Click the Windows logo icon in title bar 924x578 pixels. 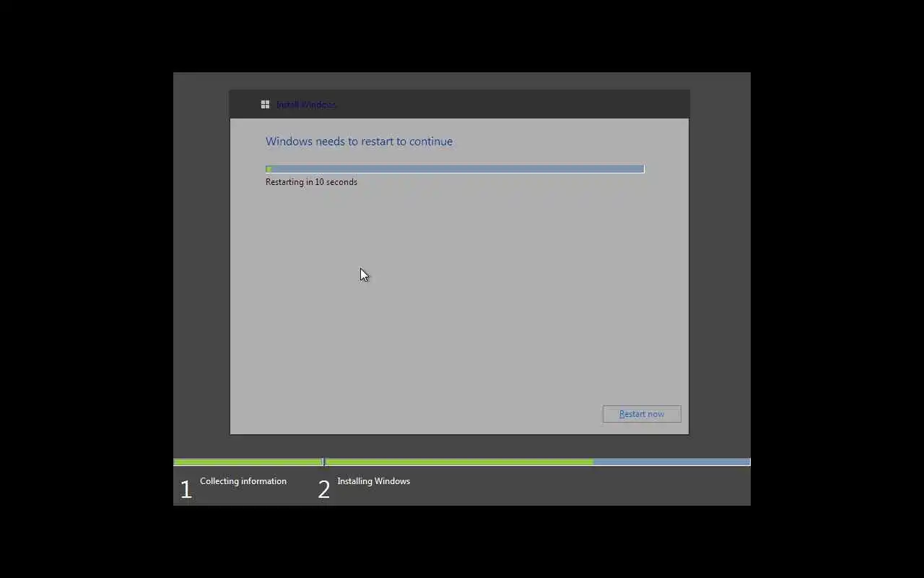point(265,105)
